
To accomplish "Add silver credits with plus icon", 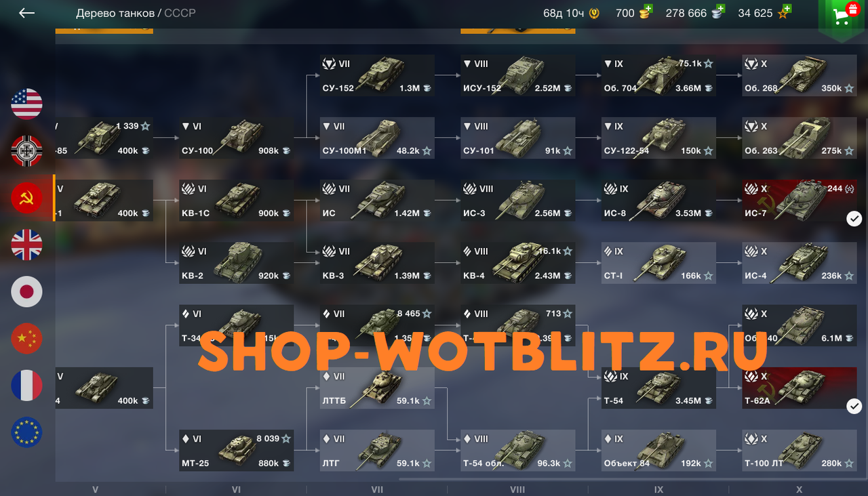I will coord(719,9).
